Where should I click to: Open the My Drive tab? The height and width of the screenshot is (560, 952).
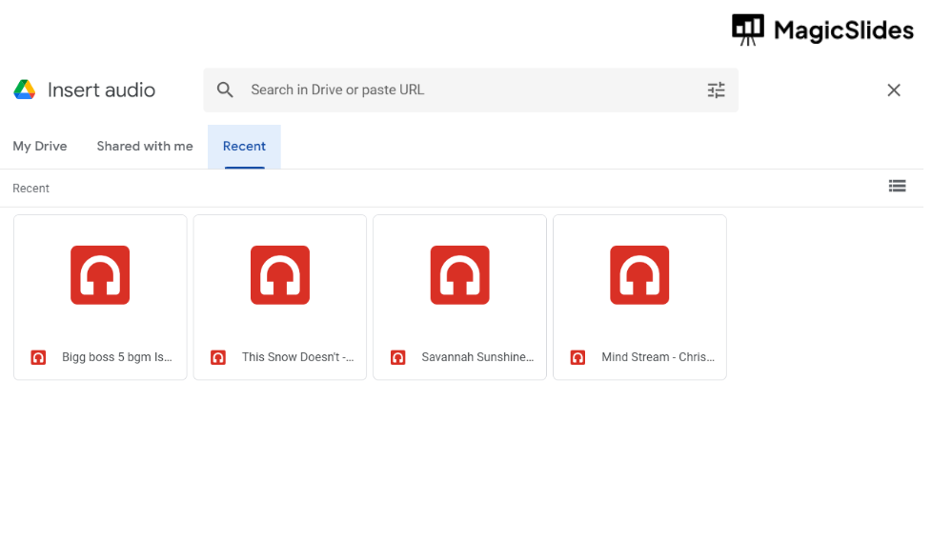[x=40, y=147]
